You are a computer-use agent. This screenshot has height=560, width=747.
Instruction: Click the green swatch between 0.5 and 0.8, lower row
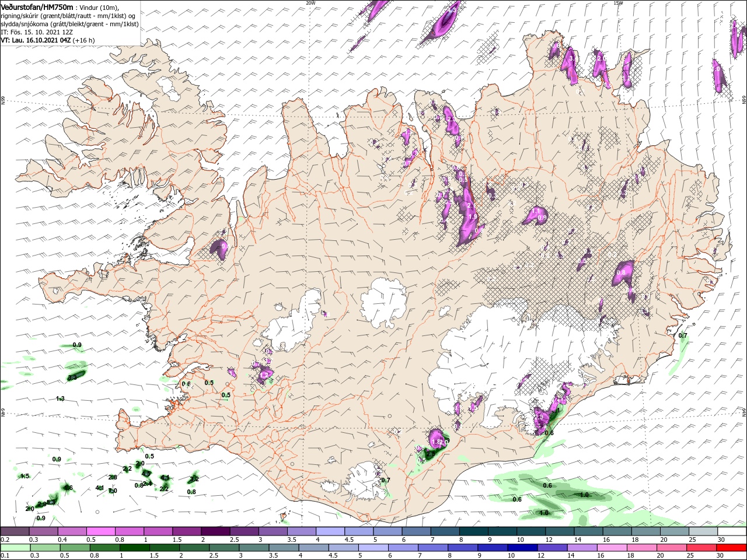tap(75, 548)
